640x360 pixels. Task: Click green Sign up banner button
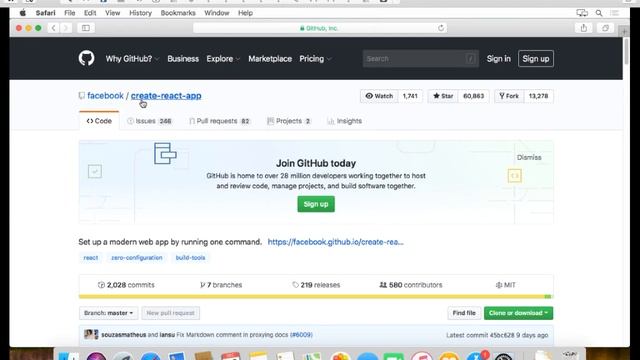(x=316, y=204)
